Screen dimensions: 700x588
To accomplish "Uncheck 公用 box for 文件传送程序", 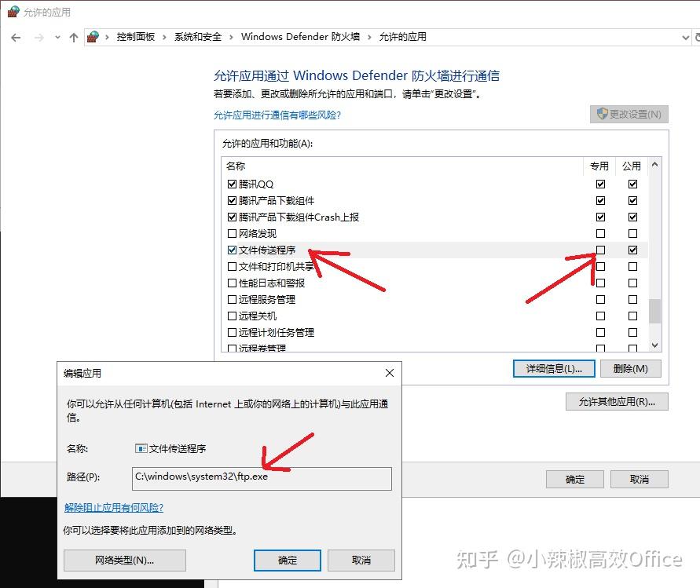I will coord(632,250).
